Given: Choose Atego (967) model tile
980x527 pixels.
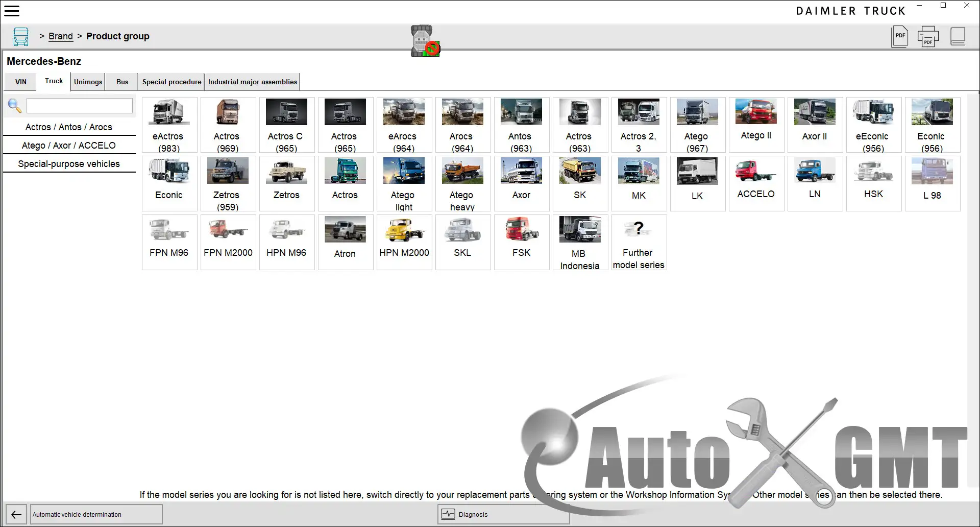Looking at the screenshot, I should click(x=698, y=125).
